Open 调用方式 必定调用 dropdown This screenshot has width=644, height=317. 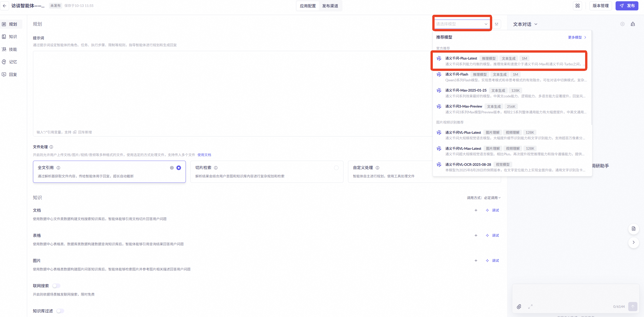click(492, 198)
